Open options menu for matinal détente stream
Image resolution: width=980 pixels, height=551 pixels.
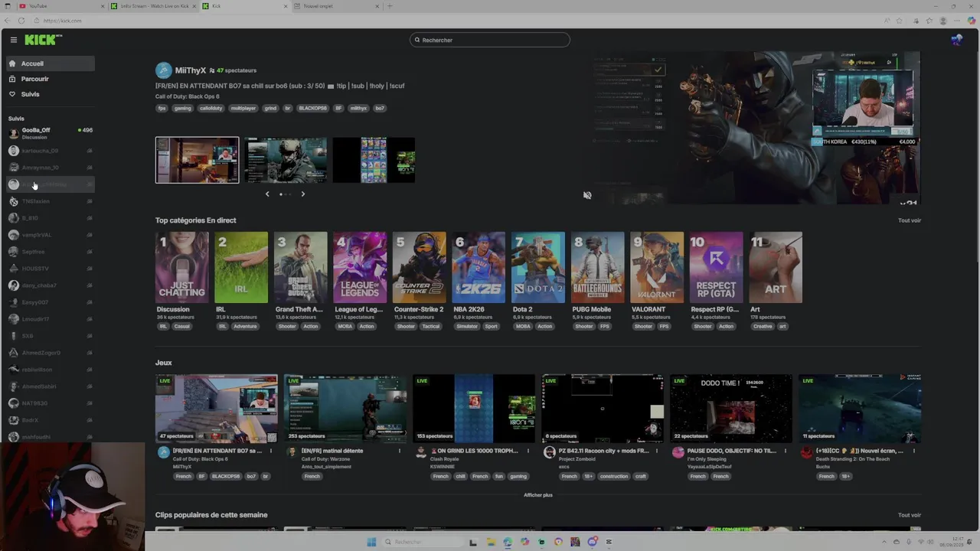[400, 451]
